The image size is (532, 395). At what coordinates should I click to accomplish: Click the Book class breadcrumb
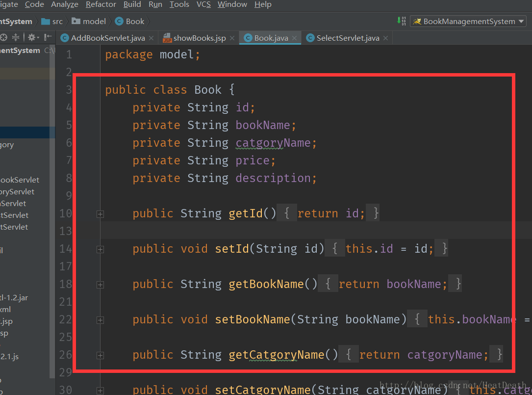coord(130,22)
